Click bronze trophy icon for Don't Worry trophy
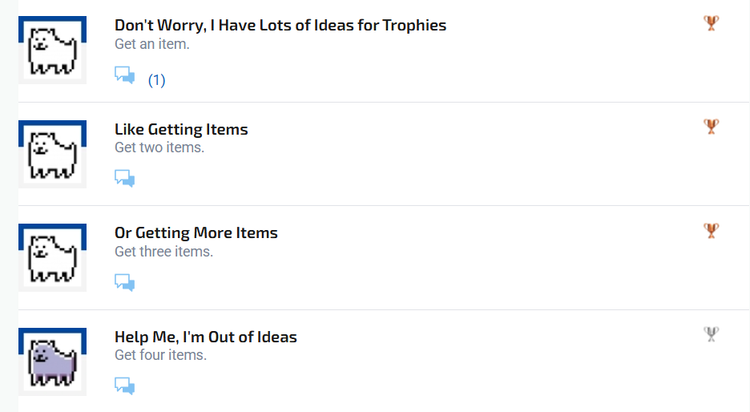The image size is (750, 412). [711, 23]
